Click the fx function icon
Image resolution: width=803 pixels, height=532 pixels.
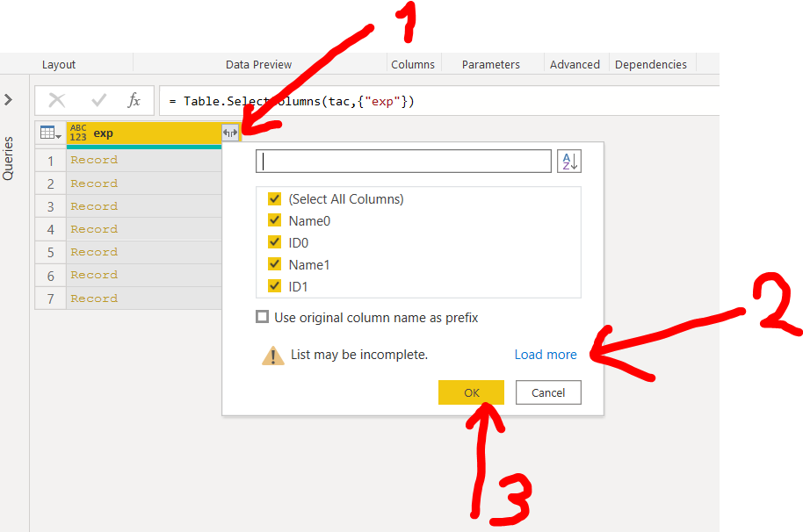coord(134,100)
